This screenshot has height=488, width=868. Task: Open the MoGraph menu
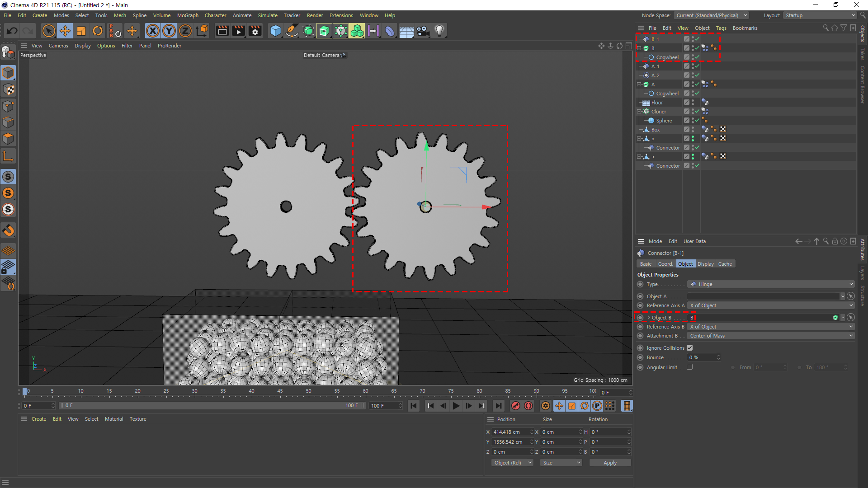point(188,15)
